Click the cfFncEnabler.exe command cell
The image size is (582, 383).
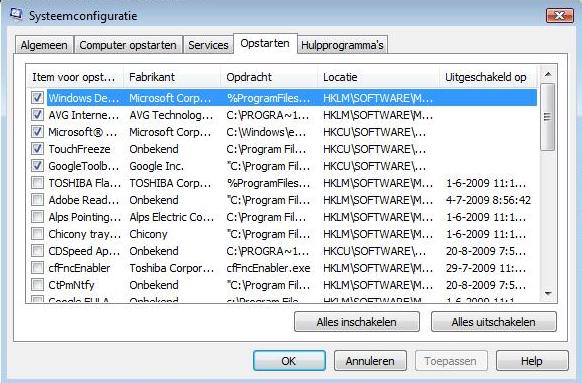click(x=268, y=268)
